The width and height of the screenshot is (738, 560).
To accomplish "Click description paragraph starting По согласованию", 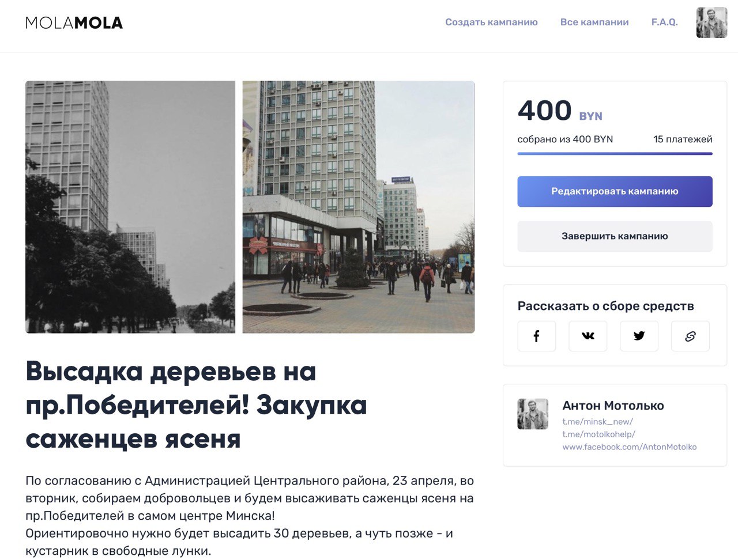I will click(250, 516).
